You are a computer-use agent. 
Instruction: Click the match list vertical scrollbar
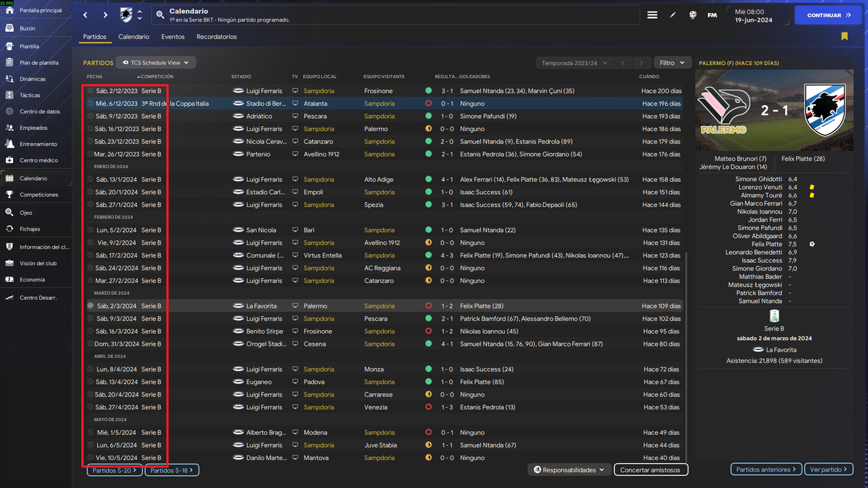click(x=687, y=356)
